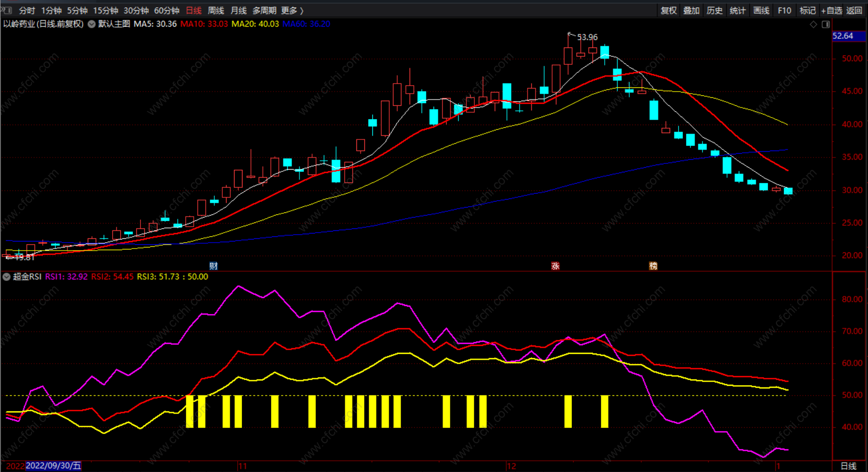Select the 周线 weekly period tab

(215, 11)
